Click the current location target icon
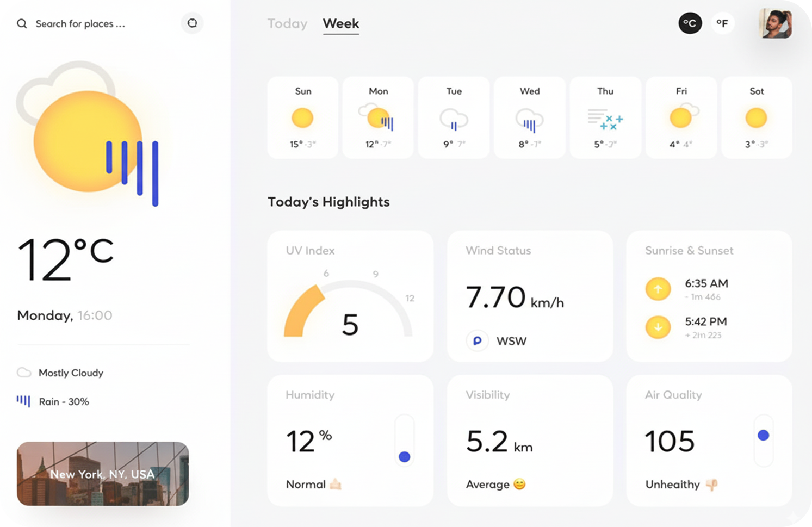This screenshot has width=812, height=527. point(192,23)
